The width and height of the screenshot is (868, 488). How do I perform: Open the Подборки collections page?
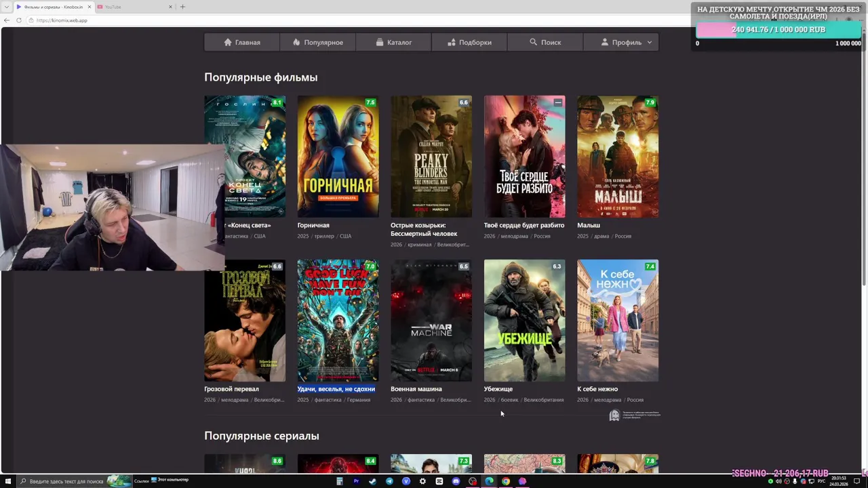(470, 42)
